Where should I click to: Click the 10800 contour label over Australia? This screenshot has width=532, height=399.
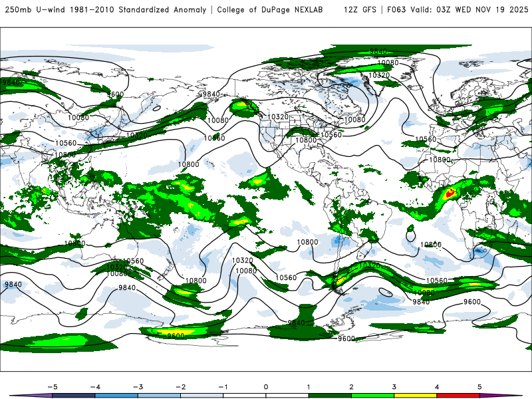point(74,243)
